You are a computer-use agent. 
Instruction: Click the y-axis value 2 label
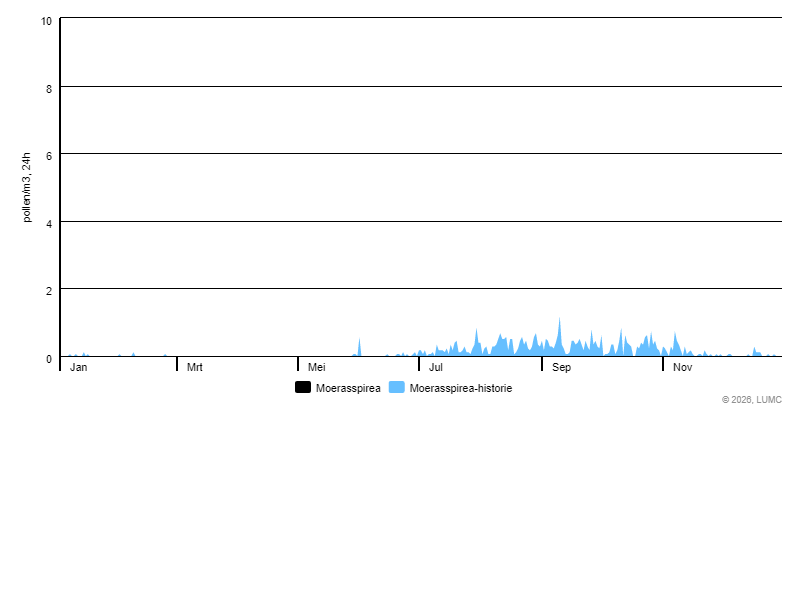coord(49,289)
